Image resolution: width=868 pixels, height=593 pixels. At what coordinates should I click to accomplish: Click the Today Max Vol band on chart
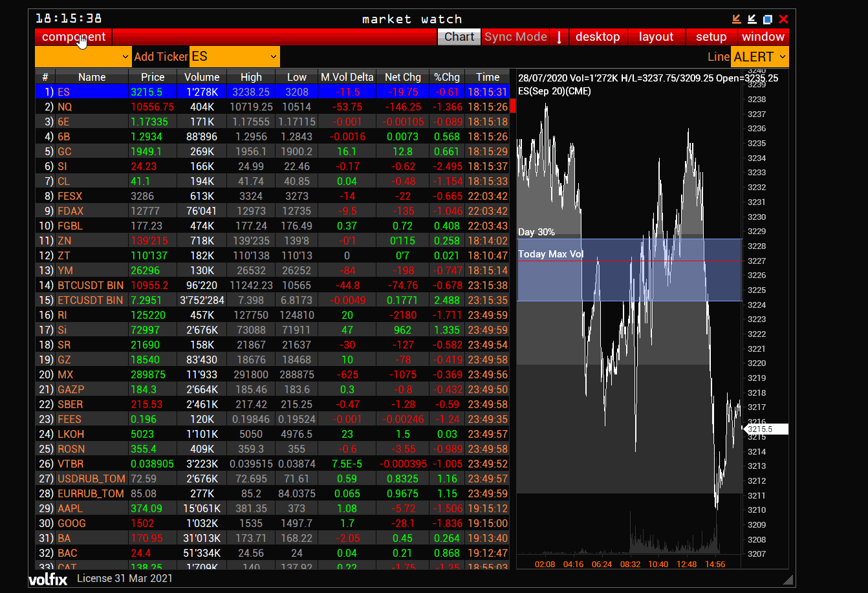coord(629,270)
